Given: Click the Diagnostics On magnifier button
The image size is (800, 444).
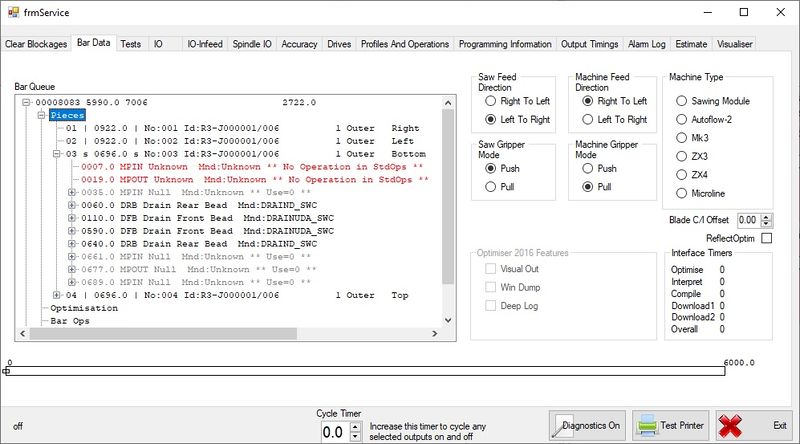Looking at the screenshot, I should [x=588, y=425].
